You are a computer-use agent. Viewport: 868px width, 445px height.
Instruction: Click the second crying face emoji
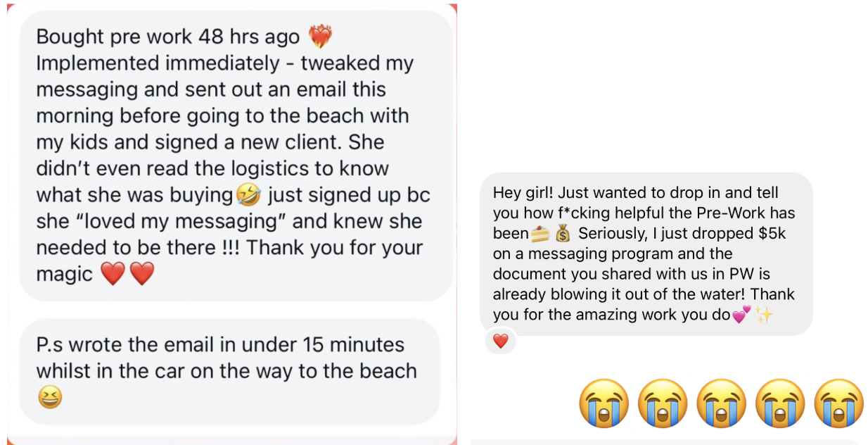click(663, 403)
